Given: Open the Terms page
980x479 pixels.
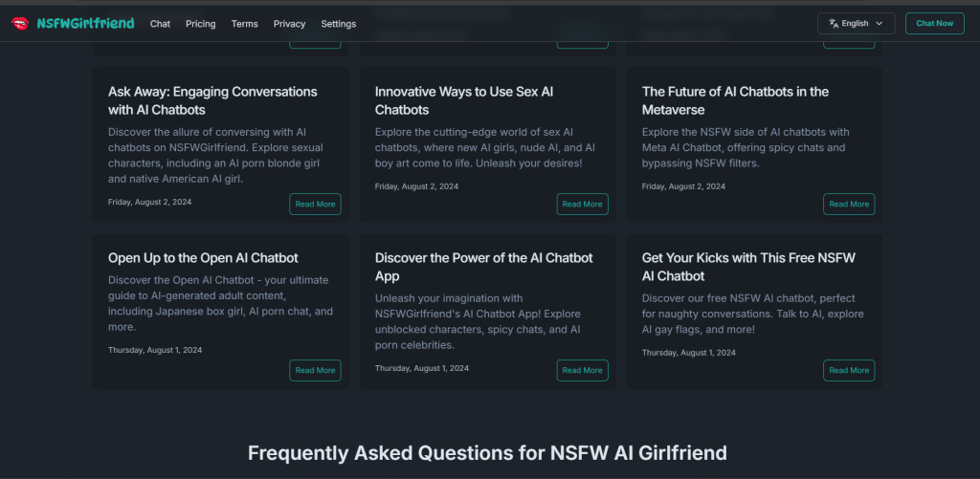Looking at the screenshot, I should click(244, 24).
